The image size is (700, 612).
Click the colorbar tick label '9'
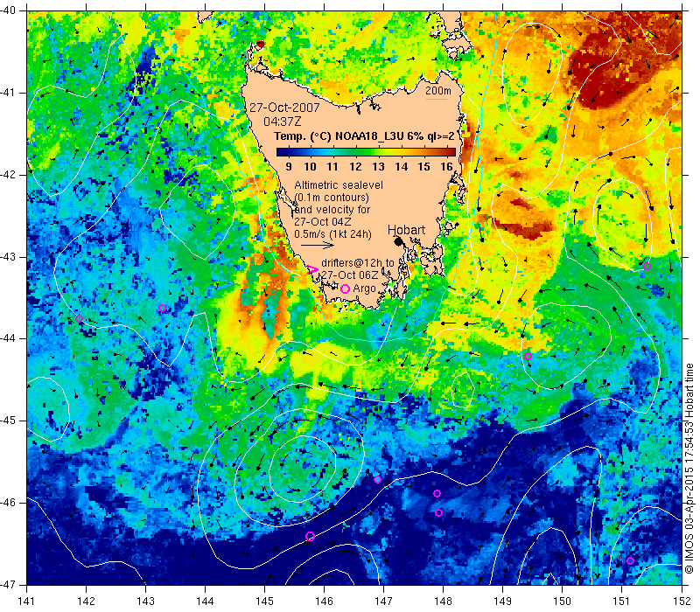point(289,166)
